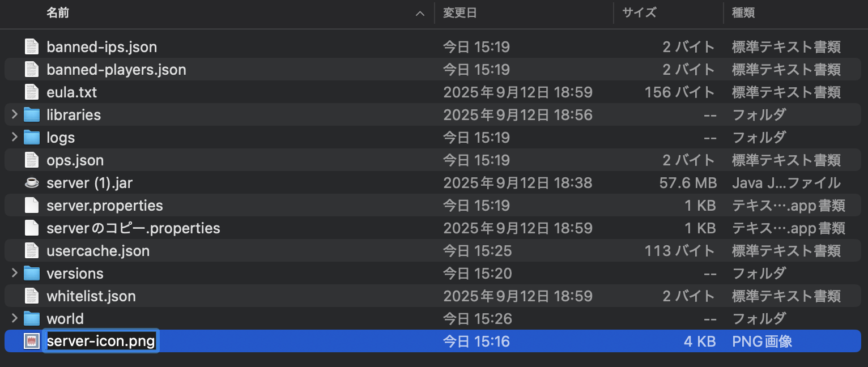Click the server-icon.png filename edit field
The width and height of the screenshot is (868, 367).
(x=101, y=342)
